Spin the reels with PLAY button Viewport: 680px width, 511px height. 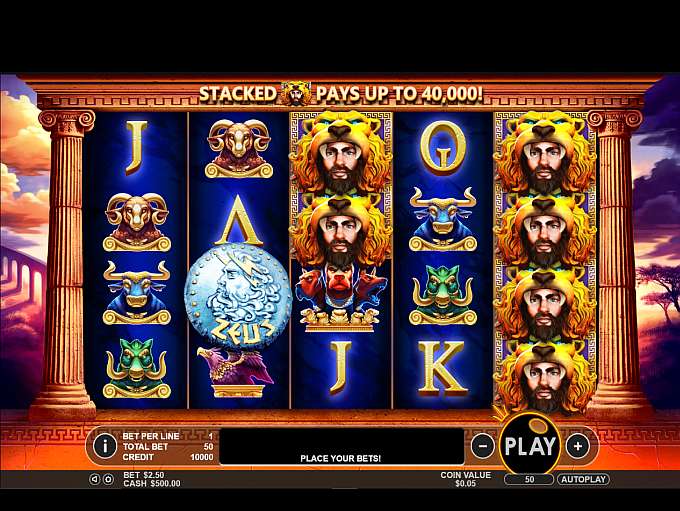click(530, 445)
